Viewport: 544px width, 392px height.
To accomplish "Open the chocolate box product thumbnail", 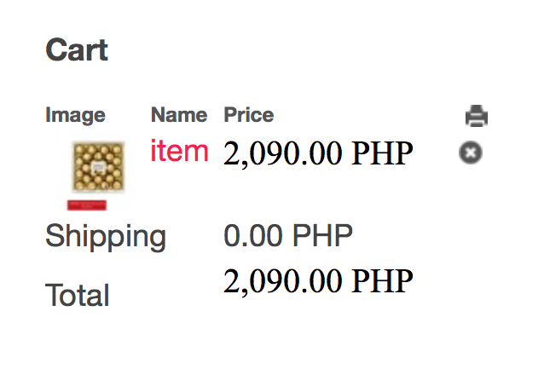I will (98, 167).
